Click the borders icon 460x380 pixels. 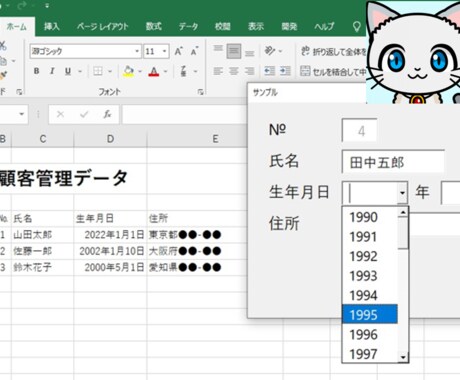coord(98,71)
